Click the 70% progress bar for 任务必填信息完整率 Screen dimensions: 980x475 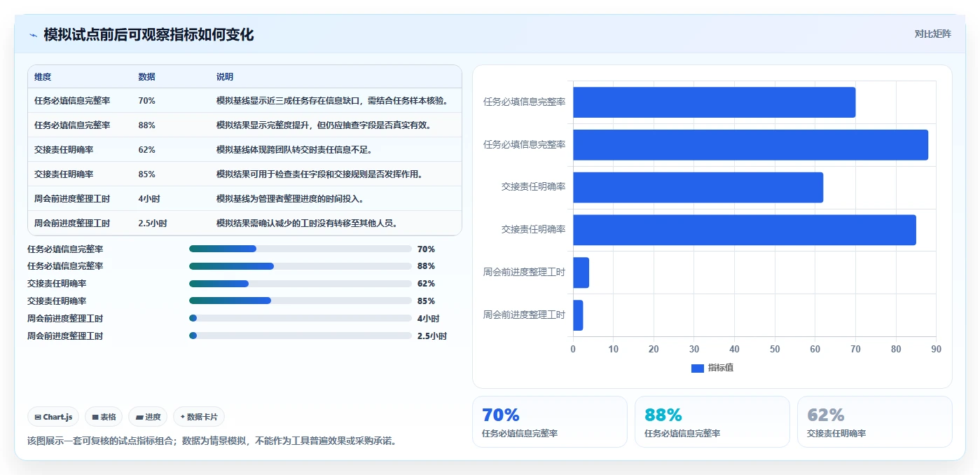(x=301, y=249)
